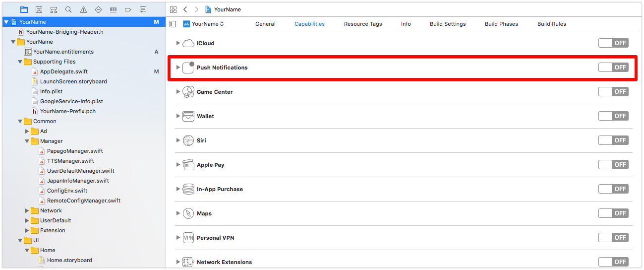Open the Resource Tags tab
Image resolution: width=644 pixels, height=270 pixels.
pyautogui.click(x=363, y=24)
